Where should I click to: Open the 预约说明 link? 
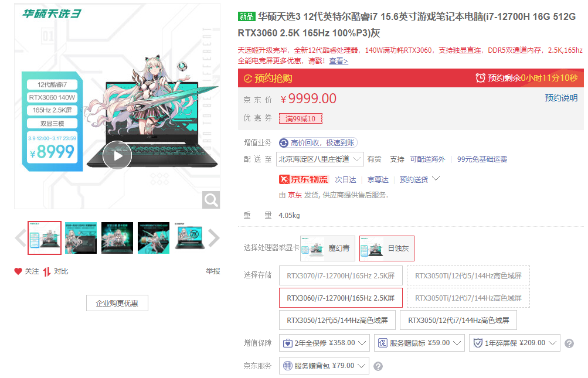tap(561, 98)
